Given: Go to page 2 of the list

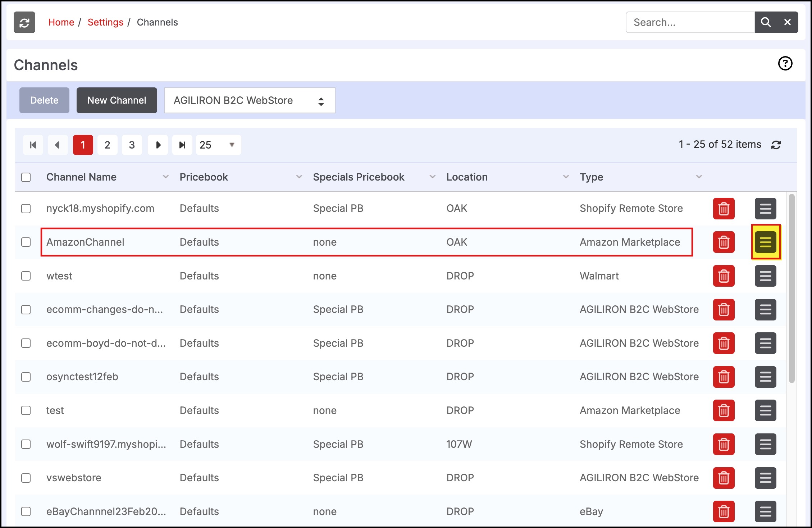Looking at the screenshot, I should click(107, 145).
